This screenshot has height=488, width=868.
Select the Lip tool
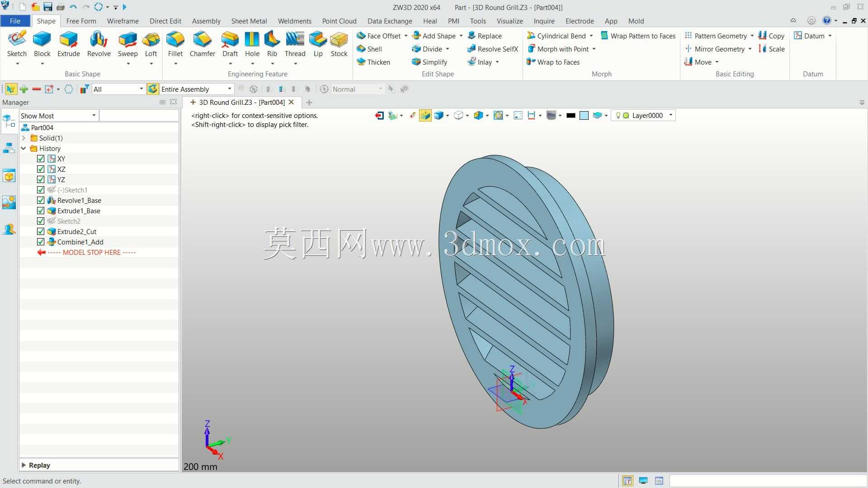click(318, 44)
